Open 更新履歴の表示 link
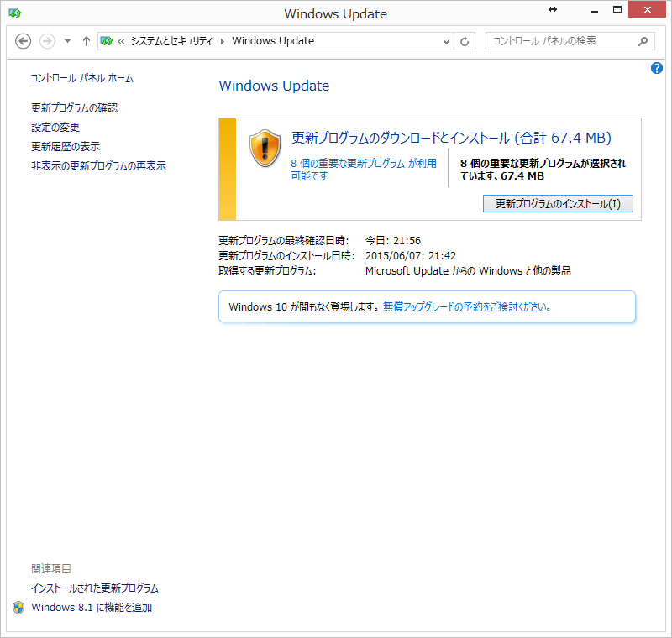This screenshot has width=672, height=638. point(66,146)
